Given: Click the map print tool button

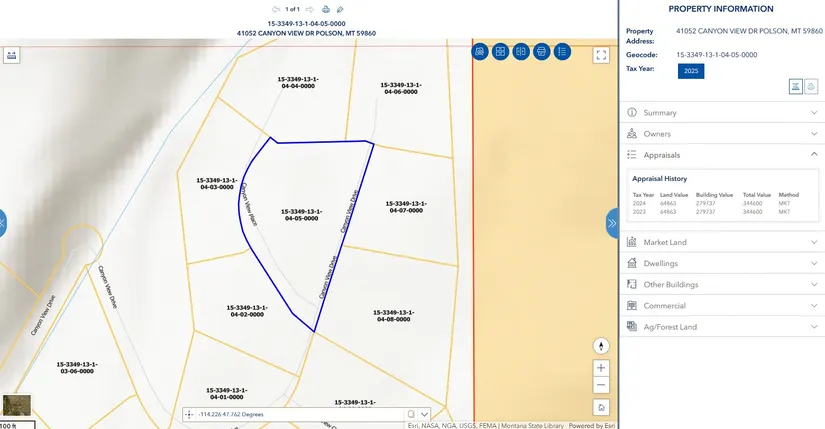Looking at the screenshot, I should coord(541,51).
